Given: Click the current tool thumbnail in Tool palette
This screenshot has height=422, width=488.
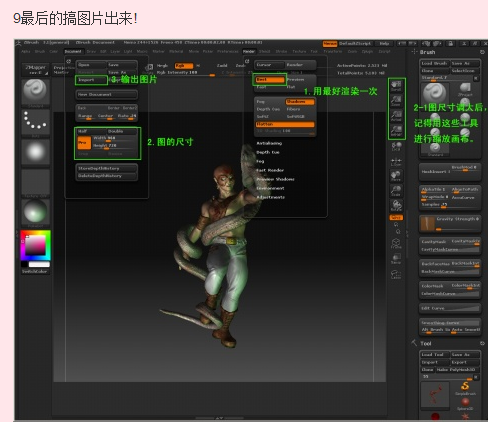Looking at the screenshot, I should pos(435,395).
